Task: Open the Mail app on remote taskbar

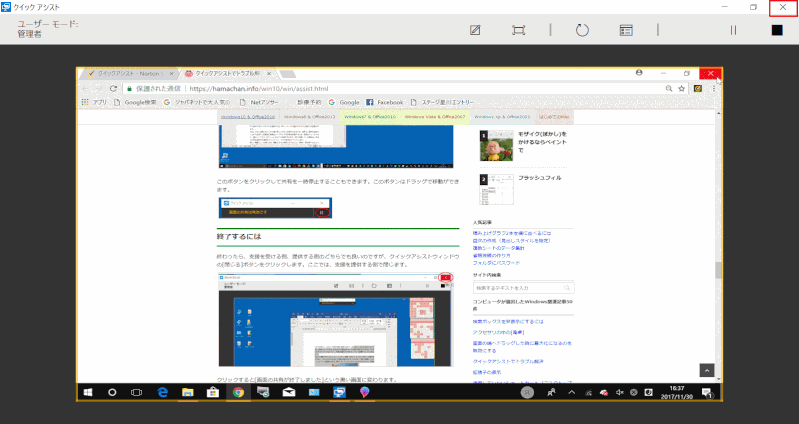Action: click(289, 392)
